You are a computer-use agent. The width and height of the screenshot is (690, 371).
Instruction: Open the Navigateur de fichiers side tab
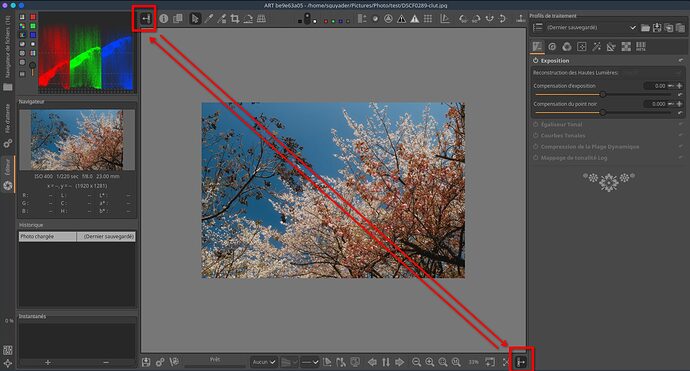7,53
